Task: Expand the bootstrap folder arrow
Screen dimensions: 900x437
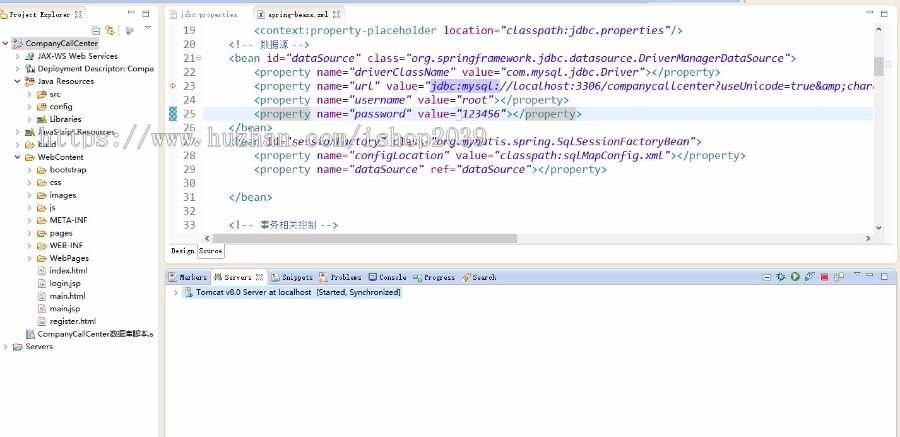Action: 29,170
